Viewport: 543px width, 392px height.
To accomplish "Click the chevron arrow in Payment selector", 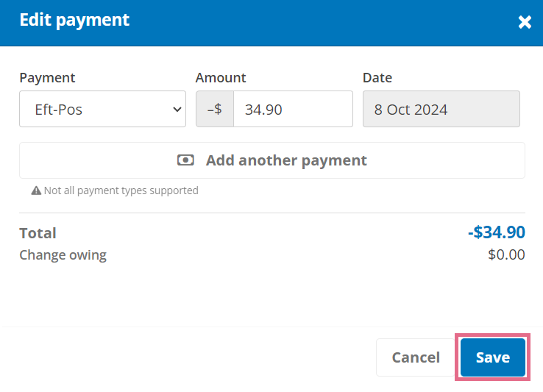I will (x=177, y=110).
